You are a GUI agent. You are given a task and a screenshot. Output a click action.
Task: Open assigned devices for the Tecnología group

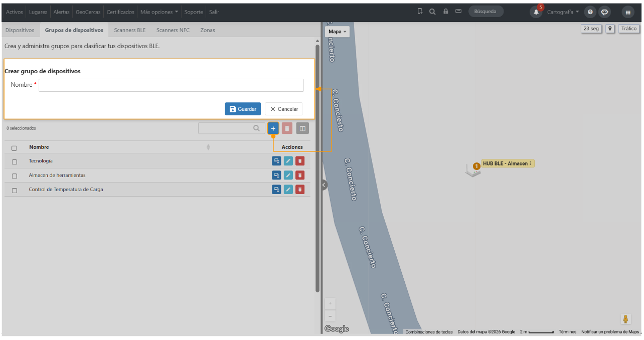(x=276, y=161)
